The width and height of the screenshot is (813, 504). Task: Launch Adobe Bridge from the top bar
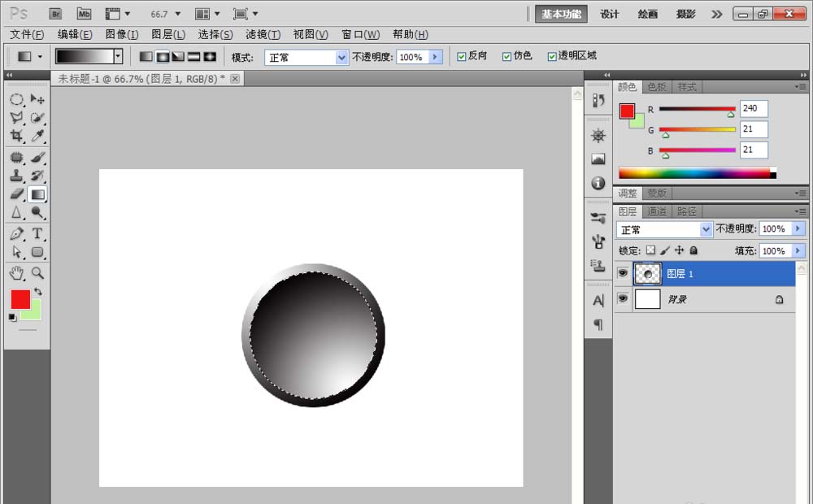(x=55, y=14)
